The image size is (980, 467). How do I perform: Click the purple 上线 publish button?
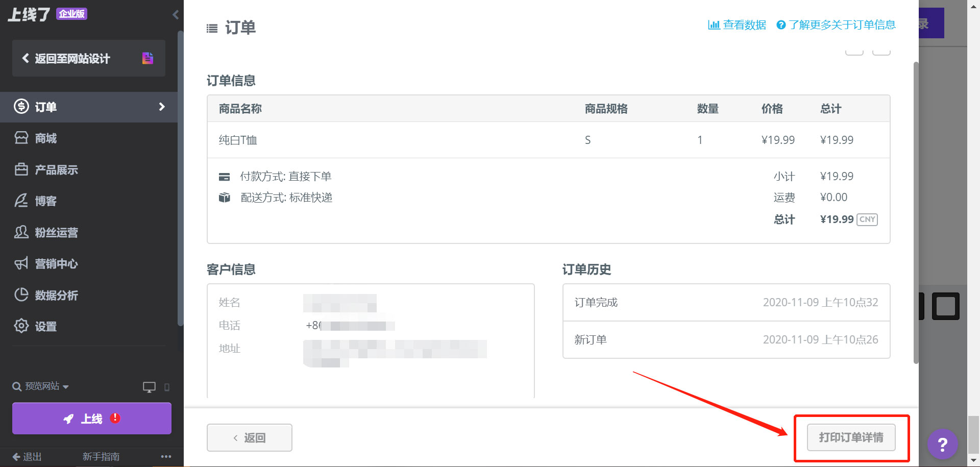[x=92, y=419]
